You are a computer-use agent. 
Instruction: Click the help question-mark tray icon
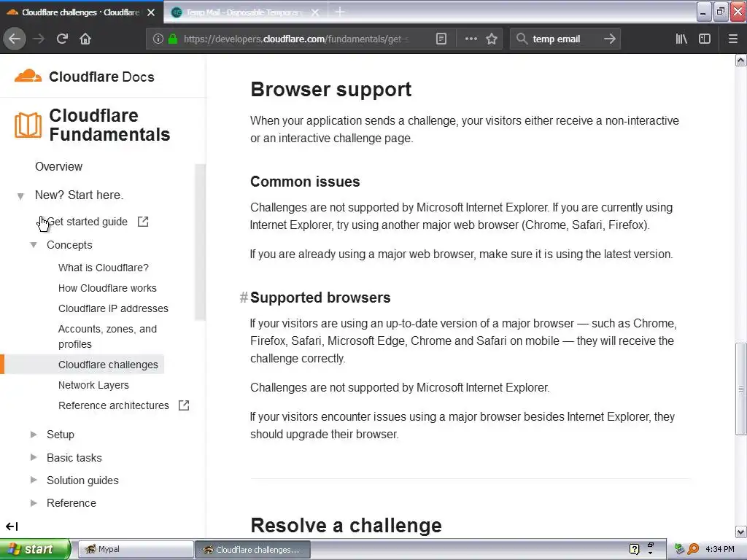tap(634, 549)
